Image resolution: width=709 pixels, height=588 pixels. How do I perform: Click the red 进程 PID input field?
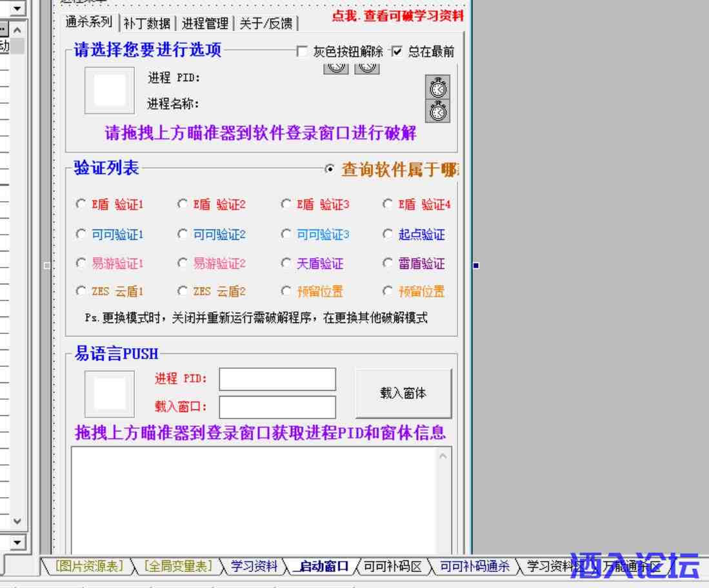click(277, 378)
